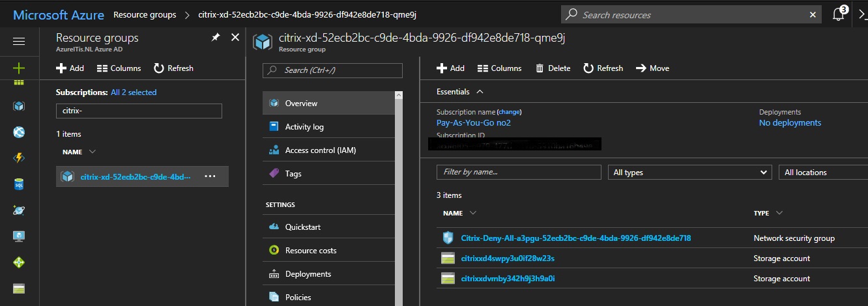This screenshot has height=306, width=868.
Task: Open ellipsis menu for citrix-xd resource group
Action: [x=210, y=176]
